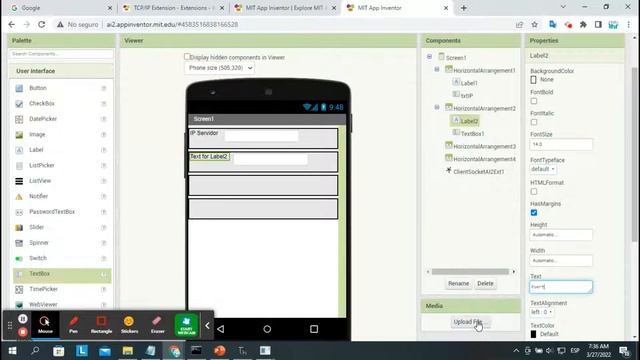This screenshot has height=360, width=640.
Task: Reload the App Inventor page
Action: point(42,24)
